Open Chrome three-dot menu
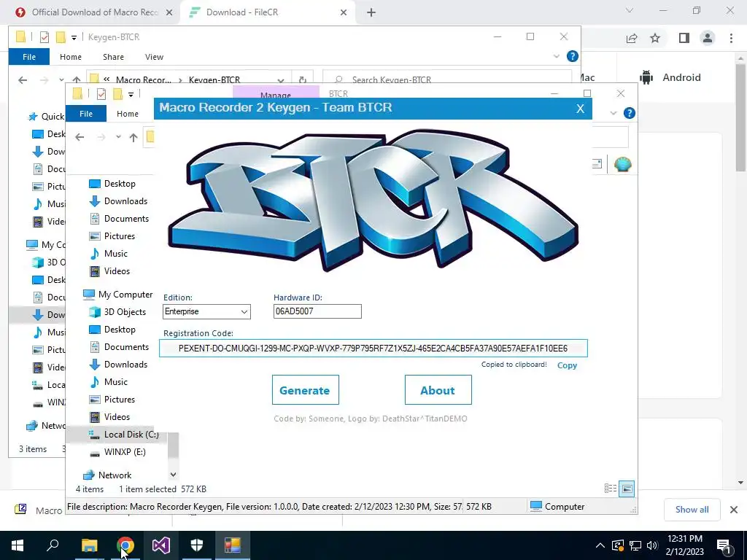 coord(731,38)
